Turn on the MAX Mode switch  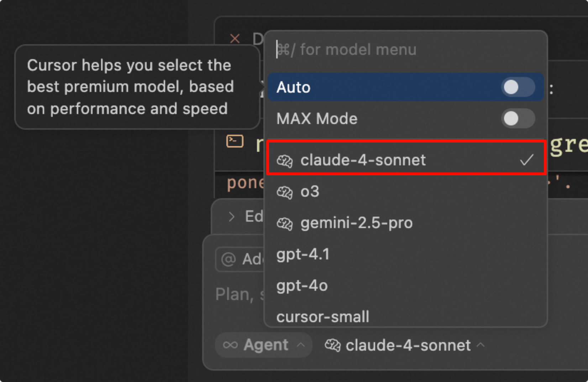[x=518, y=119]
